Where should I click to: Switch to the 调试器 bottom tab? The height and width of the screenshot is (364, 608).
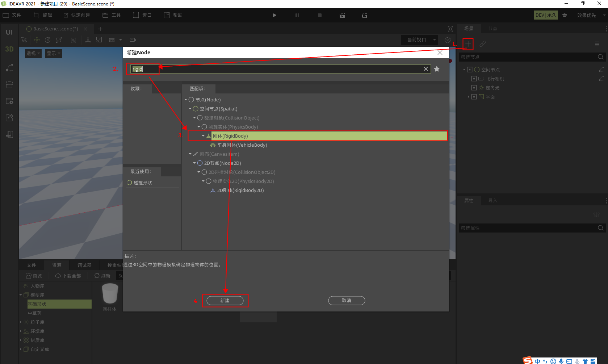84,265
